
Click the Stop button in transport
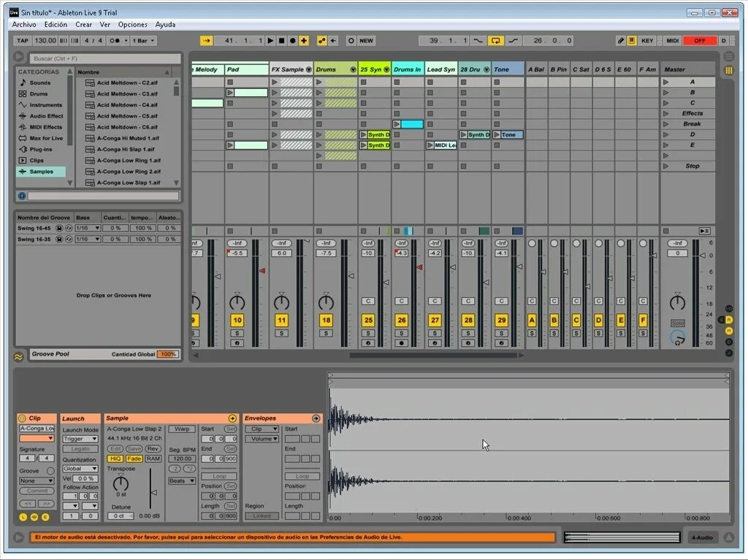point(281,41)
